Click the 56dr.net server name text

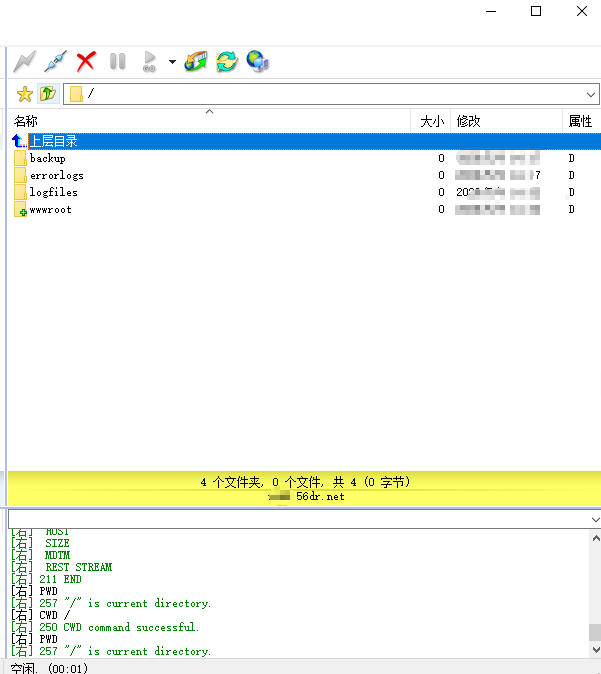[x=320, y=496]
